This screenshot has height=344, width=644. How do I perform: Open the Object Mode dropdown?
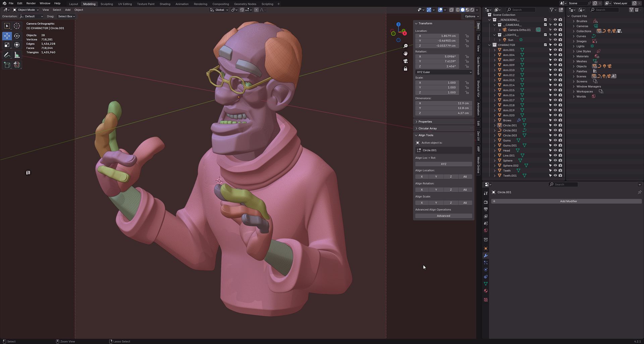26,10
